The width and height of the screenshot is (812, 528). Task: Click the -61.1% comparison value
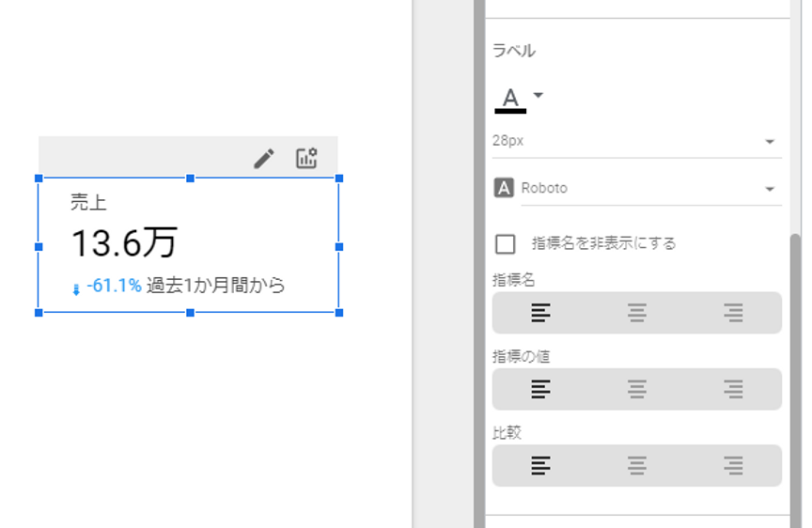tap(114, 286)
